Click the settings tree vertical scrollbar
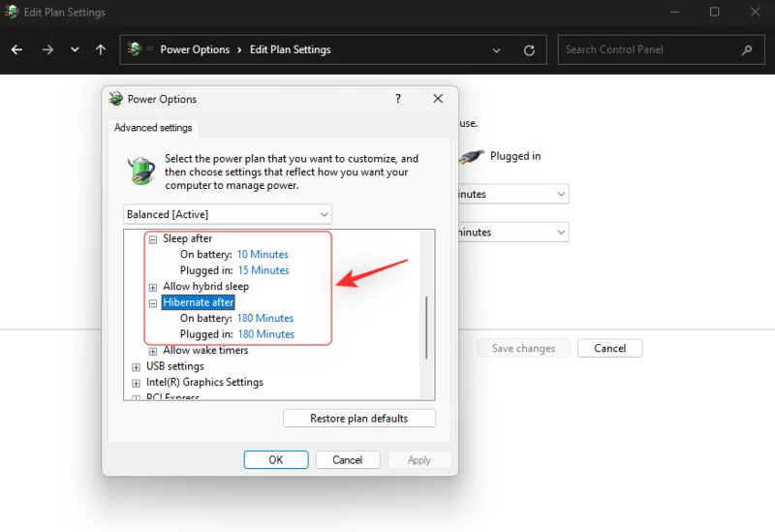 (426, 329)
